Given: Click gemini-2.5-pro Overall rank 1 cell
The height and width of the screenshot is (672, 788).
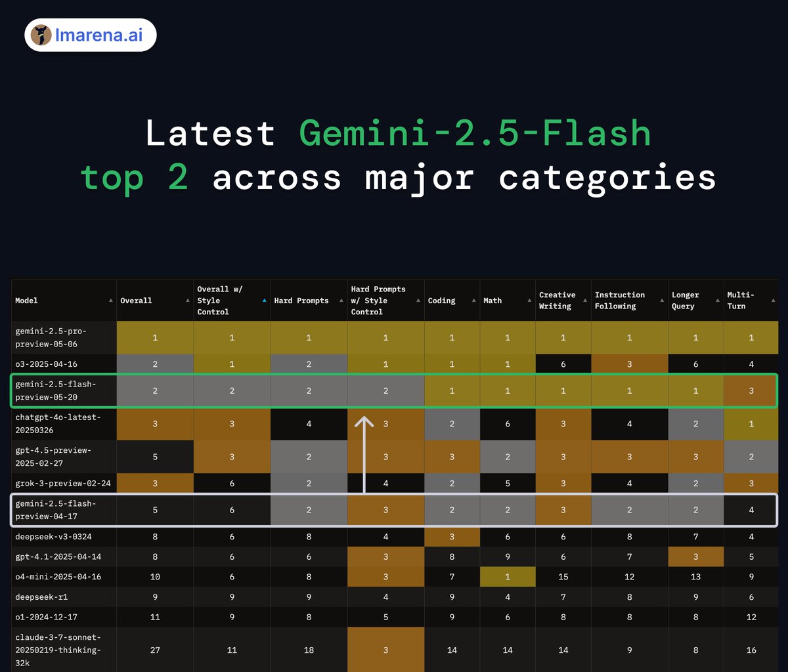Looking at the screenshot, I should (x=155, y=337).
